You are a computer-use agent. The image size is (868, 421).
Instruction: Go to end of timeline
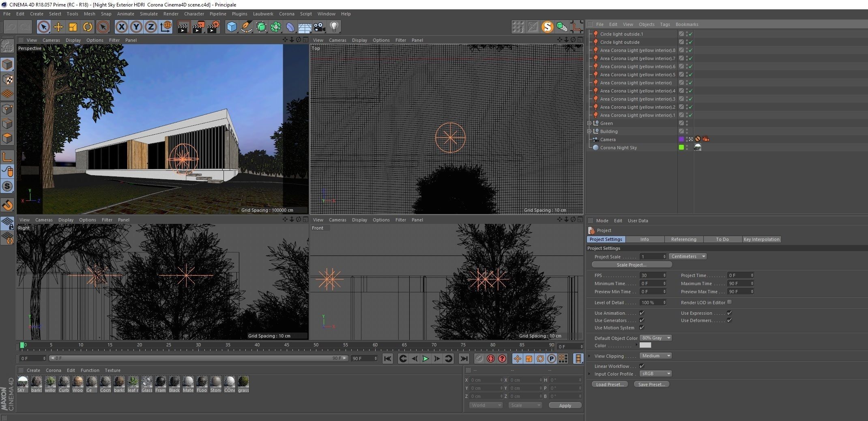(464, 359)
